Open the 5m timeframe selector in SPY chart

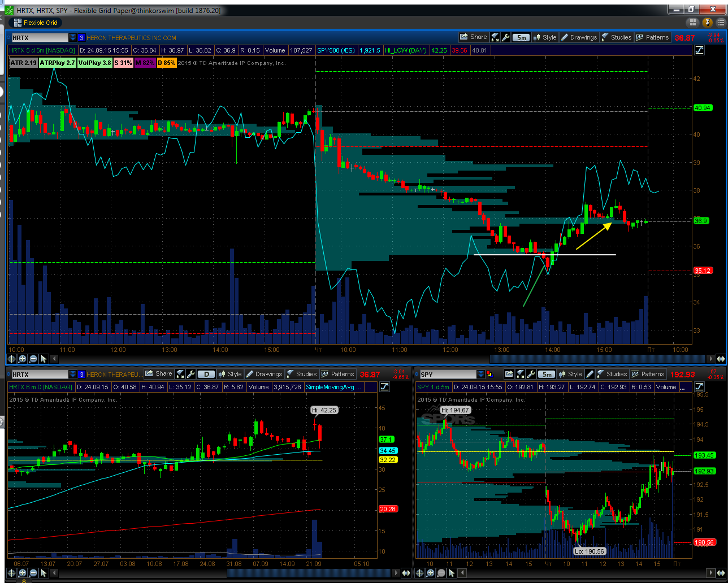click(547, 375)
